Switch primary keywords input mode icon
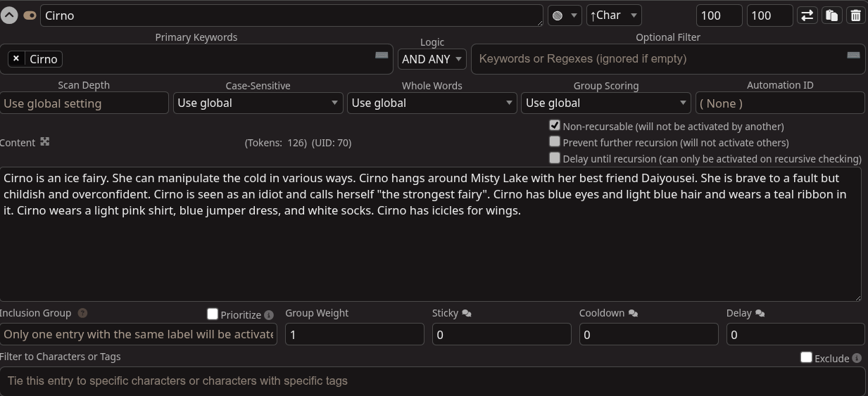Viewport: 868px width, 396px height. coord(382,55)
